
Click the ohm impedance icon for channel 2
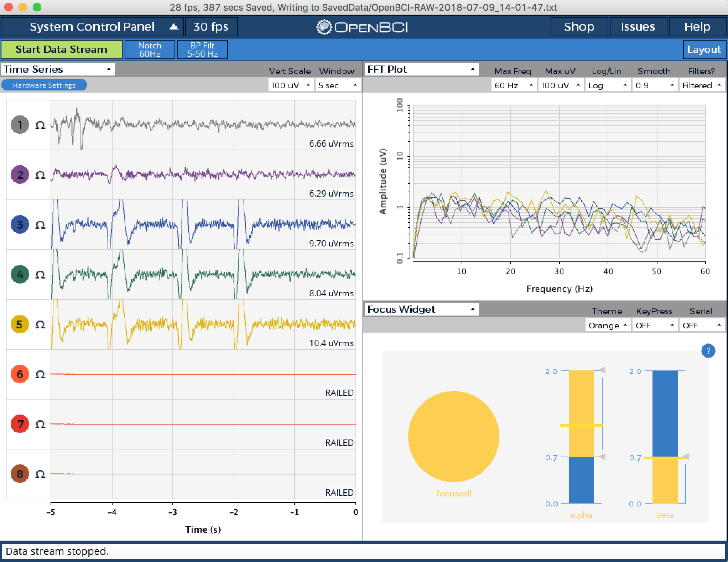pyautogui.click(x=40, y=175)
